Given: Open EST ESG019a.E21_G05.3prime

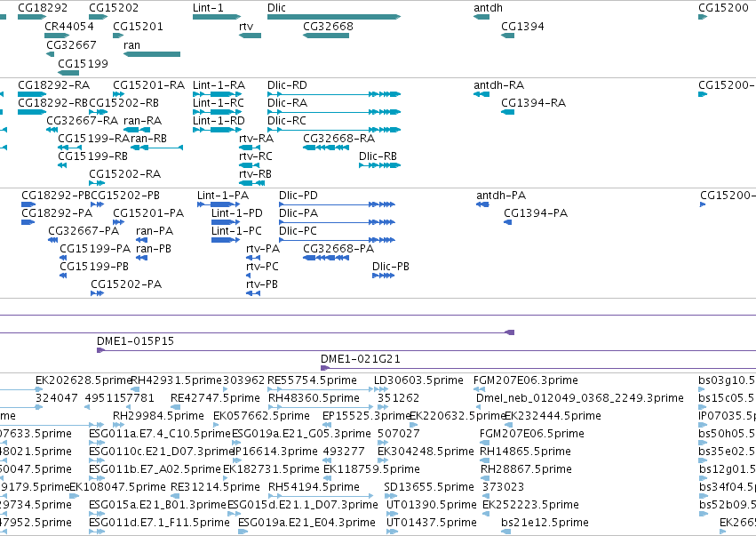Looking at the screenshot, I should click(237, 443).
